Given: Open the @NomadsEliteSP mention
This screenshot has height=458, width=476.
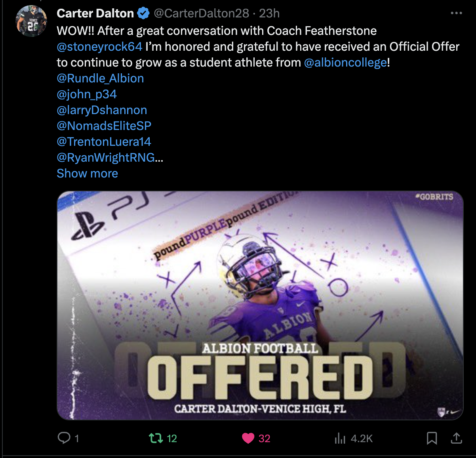Looking at the screenshot, I should (104, 126).
